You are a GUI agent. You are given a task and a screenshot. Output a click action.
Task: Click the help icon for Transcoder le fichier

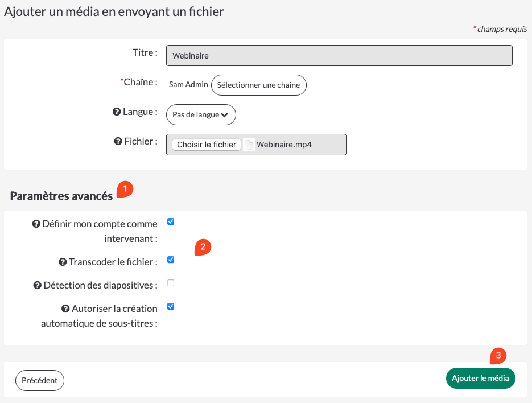(63, 262)
